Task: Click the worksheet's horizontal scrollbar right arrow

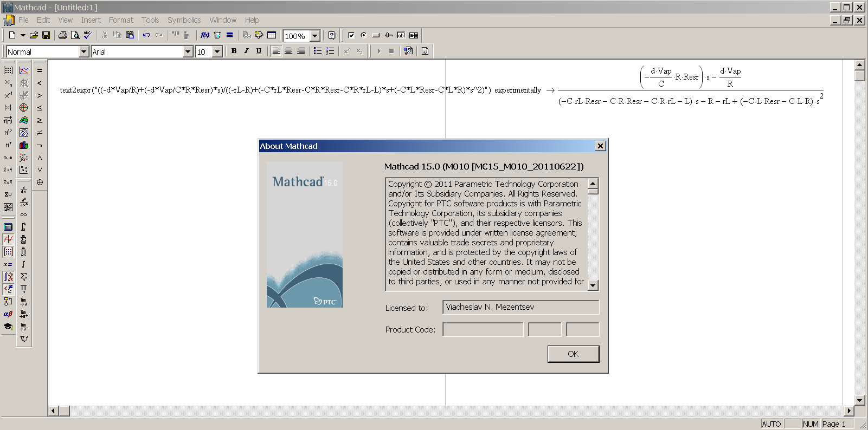Action: pos(850,411)
